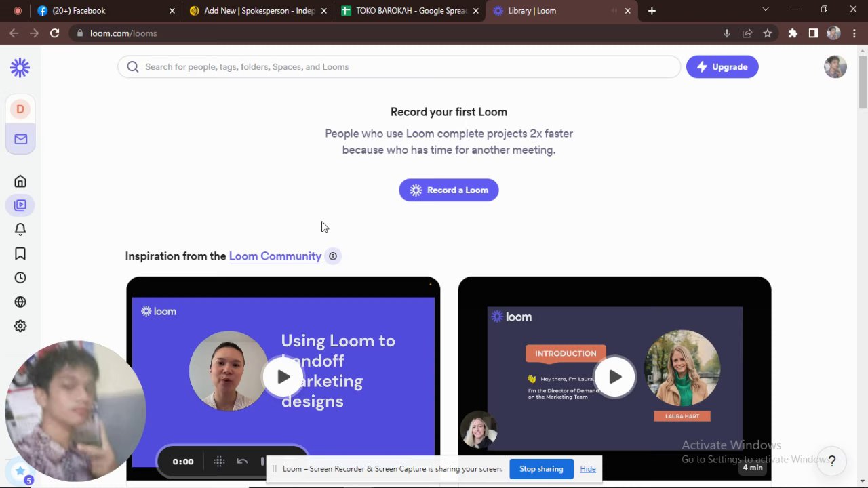Open Spaces globe icon in sidebar
This screenshot has width=868, height=488.
20,302
